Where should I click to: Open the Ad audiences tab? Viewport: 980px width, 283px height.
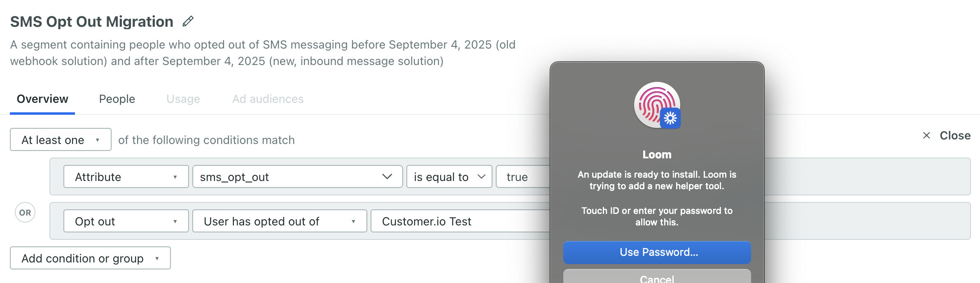click(268, 99)
